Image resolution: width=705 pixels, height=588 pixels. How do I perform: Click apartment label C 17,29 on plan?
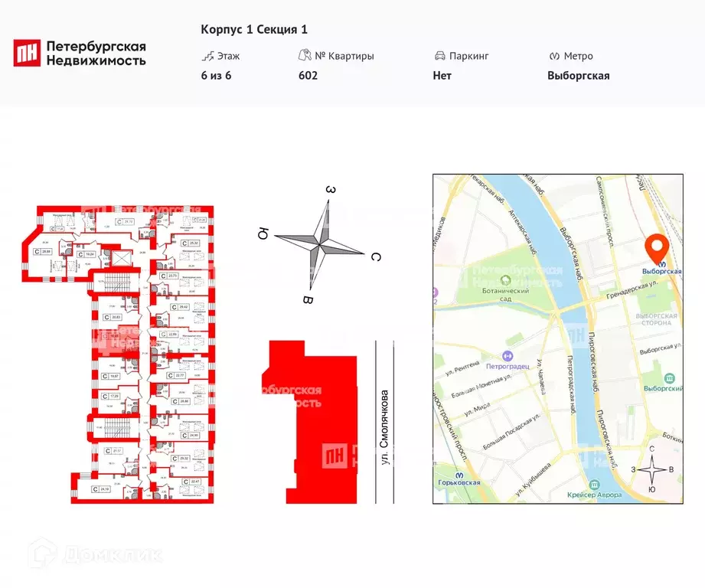(110, 397)
